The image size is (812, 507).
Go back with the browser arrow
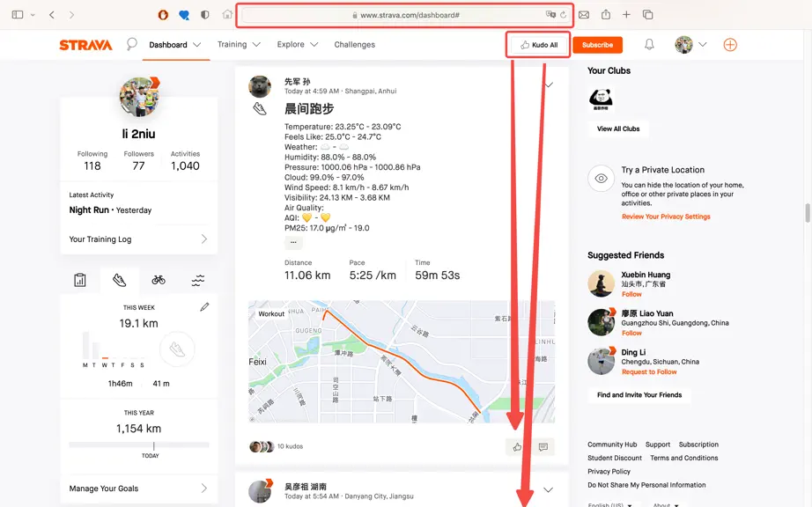pyautogui.click(x=52, y=14)
